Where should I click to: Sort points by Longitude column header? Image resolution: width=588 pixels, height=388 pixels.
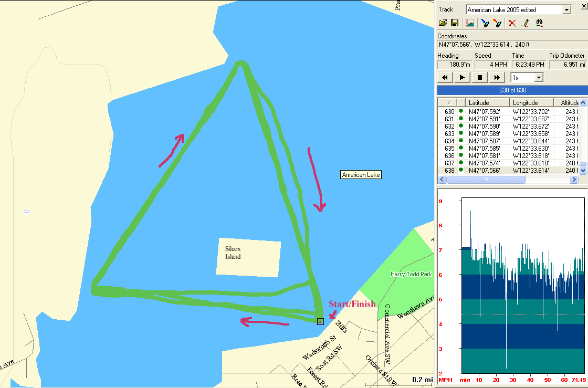coord(532,103)
